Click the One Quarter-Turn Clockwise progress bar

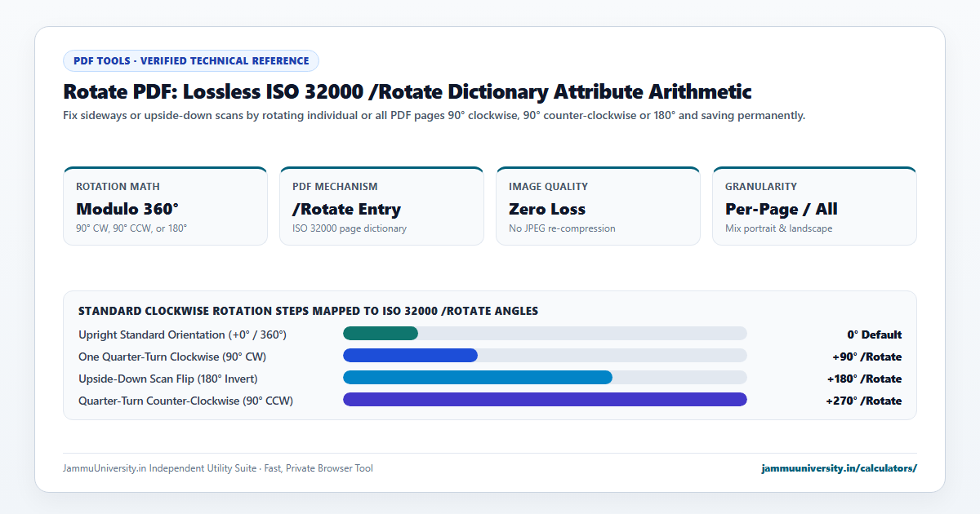click(x=545, y=356)
